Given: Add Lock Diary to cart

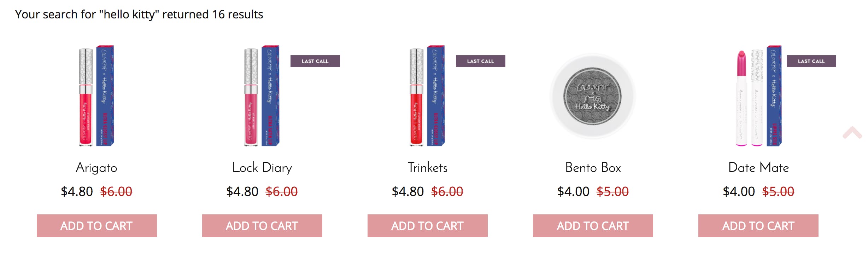Looking at the screenshot, I should (262, 226).
